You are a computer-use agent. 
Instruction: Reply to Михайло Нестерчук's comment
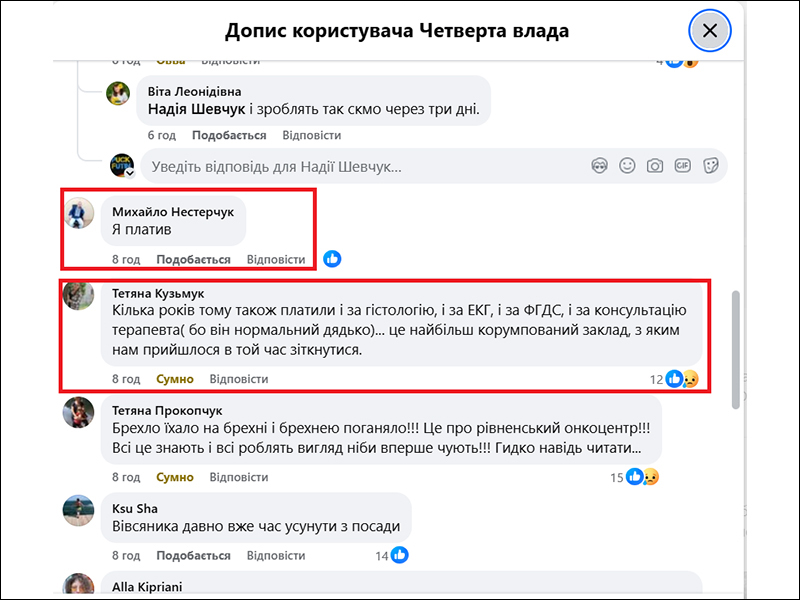click(x=276, y=259)
